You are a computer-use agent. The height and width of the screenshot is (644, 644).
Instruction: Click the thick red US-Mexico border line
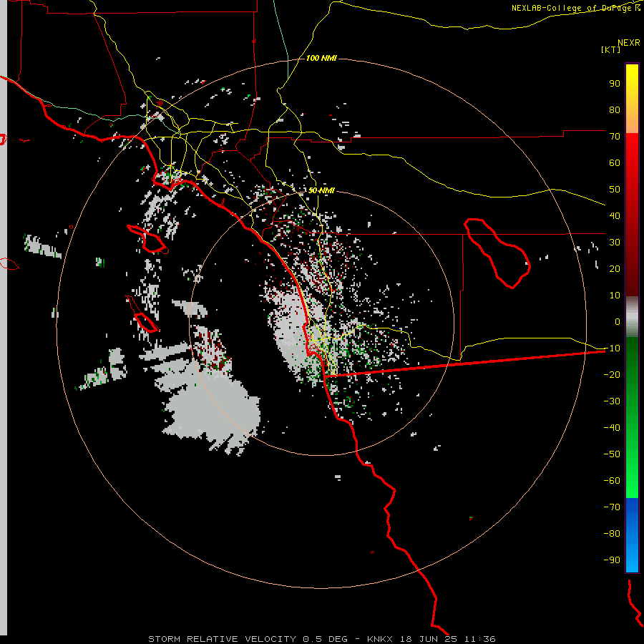click(x=464, y=363)
